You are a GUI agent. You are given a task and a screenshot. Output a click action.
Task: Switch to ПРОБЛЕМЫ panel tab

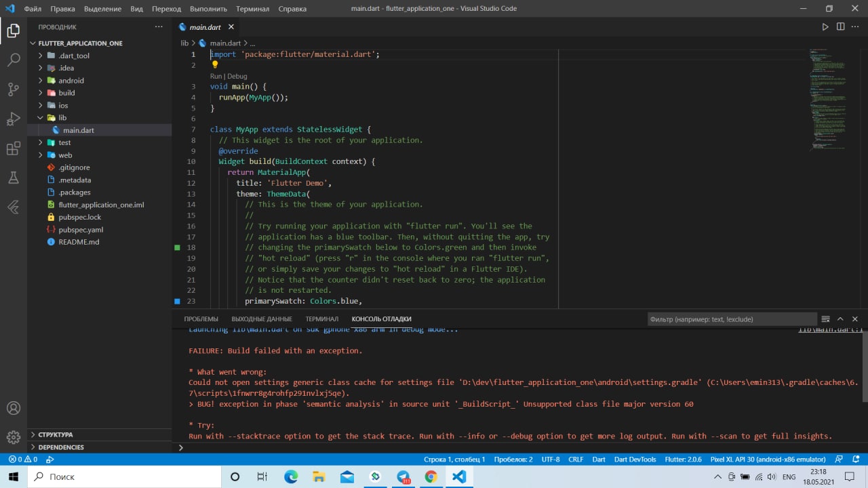point(201,319)
